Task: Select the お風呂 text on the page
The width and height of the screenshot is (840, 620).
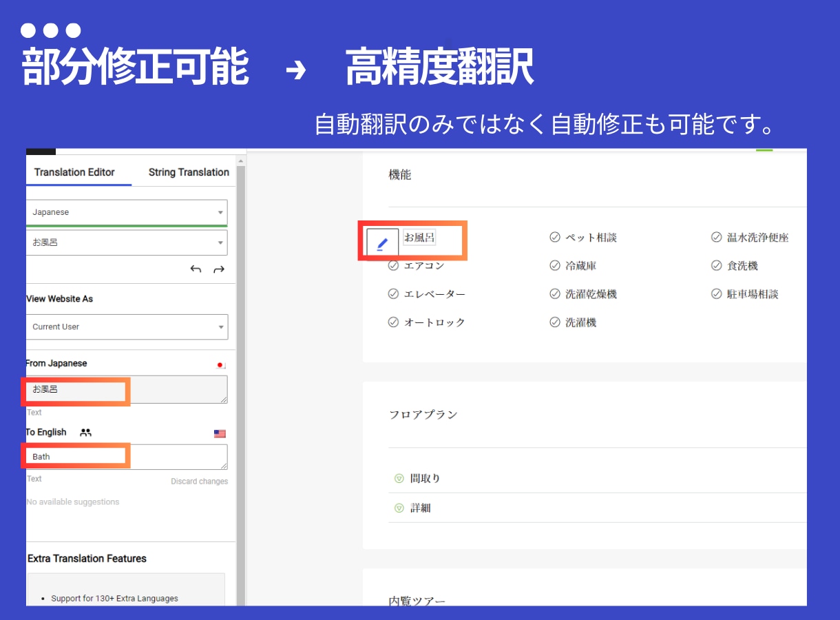Action: (419, 238)
